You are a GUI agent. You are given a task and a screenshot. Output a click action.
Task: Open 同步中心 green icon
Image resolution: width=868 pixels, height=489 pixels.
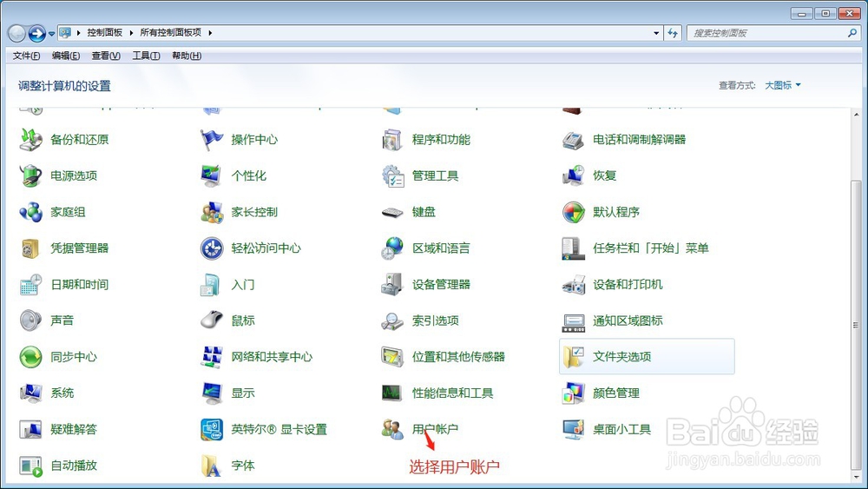point(30,357)
